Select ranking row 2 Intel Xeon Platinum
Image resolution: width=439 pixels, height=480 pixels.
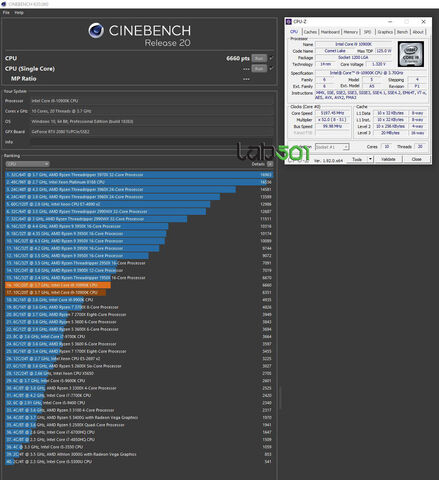click(x=139, y=182)
